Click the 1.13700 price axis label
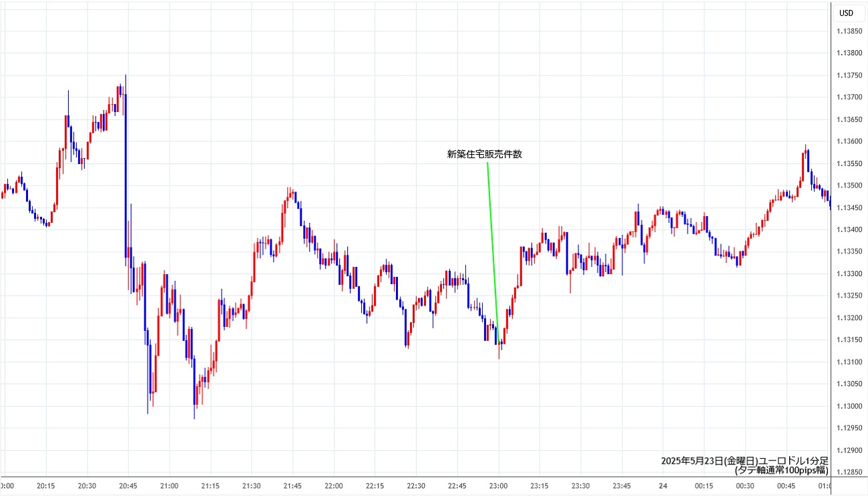868x497 pixels. (x=849, y=97)
